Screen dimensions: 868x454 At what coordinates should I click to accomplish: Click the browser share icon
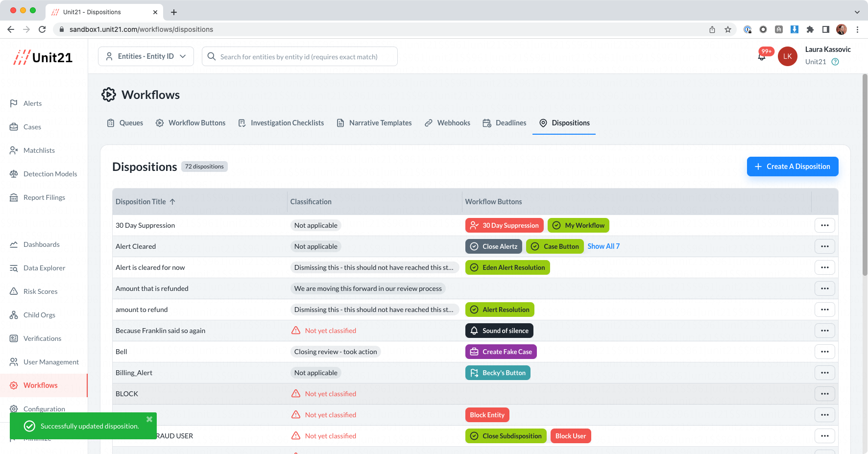(x=712, y=29)
